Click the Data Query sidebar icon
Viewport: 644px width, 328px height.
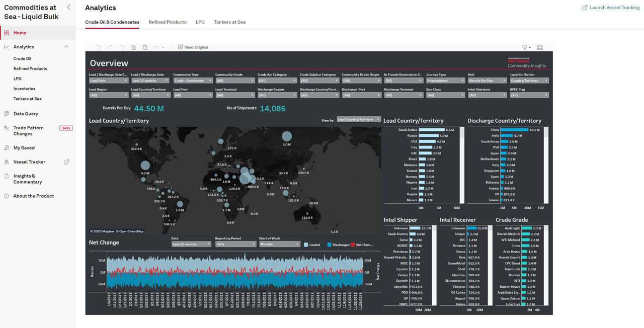pyautogui.click(x=7, y=114)
